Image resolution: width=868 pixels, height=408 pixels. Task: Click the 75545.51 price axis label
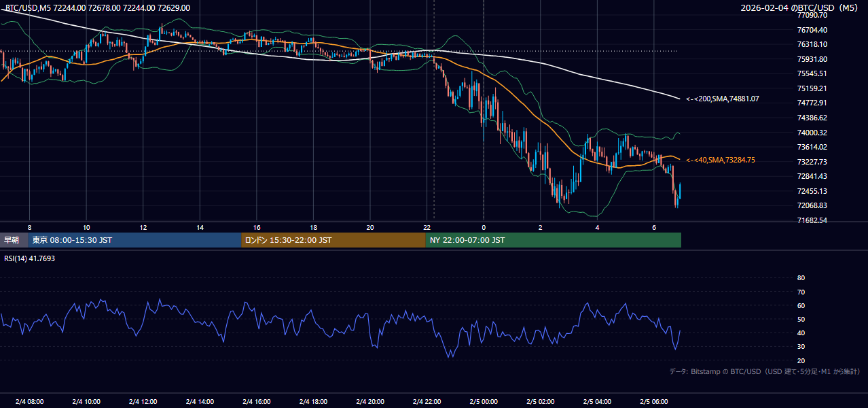(x=812, y=73)
